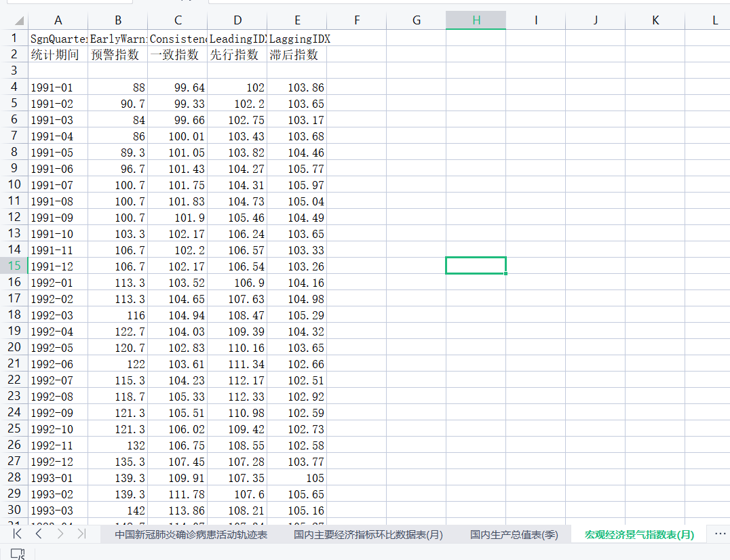Click EarlyWarn header cell in B1
Screen dimensions: 730x560
pyautogui.click(x=118, y=39)
